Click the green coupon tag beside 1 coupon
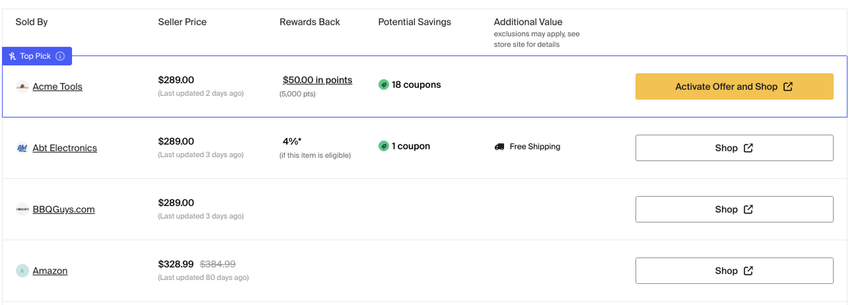 (383, 146)
